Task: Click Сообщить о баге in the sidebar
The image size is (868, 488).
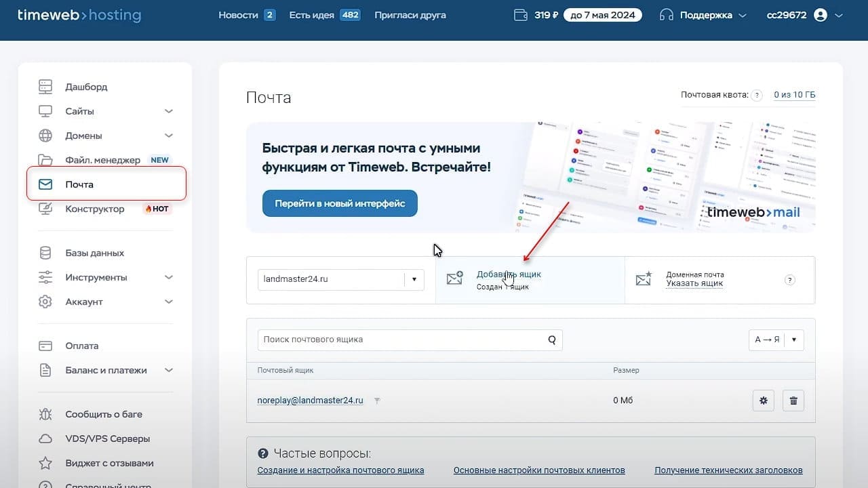Action: pos(104,414)
